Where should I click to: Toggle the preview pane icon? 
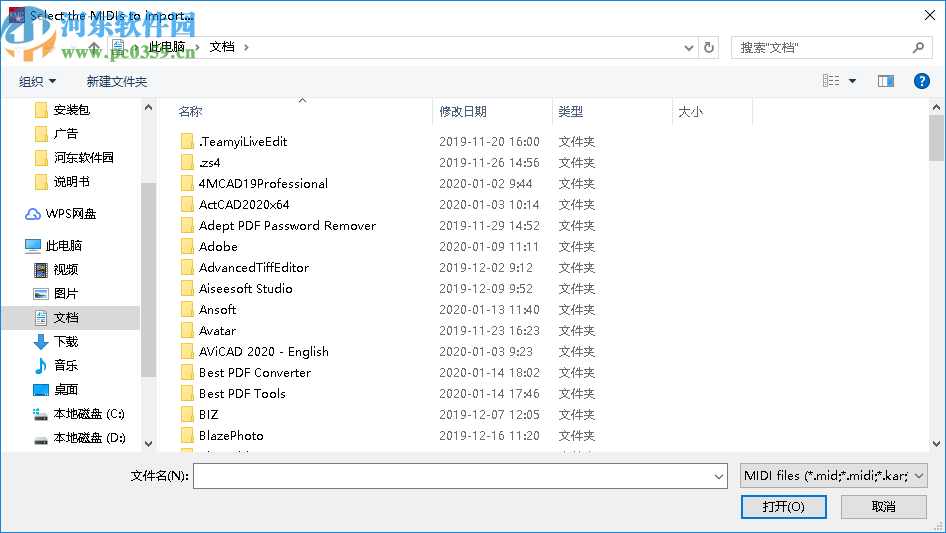(x=886, y=81)
